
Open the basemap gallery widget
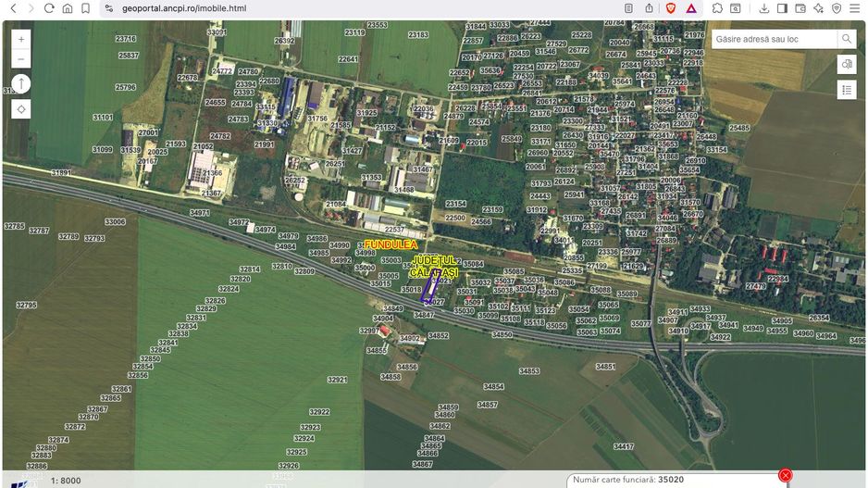[846, 64]
